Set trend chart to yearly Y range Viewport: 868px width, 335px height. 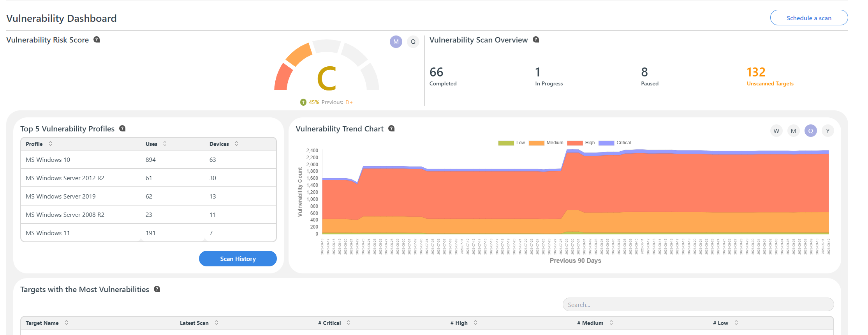click(828, 131)
